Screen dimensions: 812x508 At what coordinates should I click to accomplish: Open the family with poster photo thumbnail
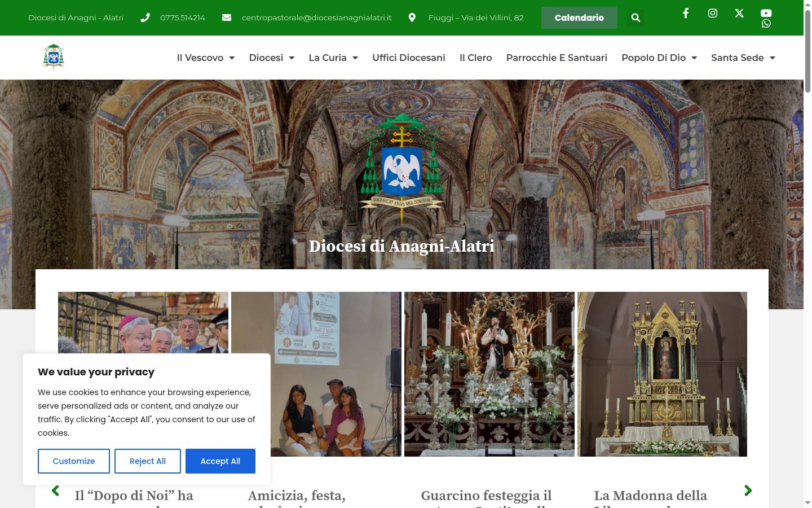tap(316, 374)
